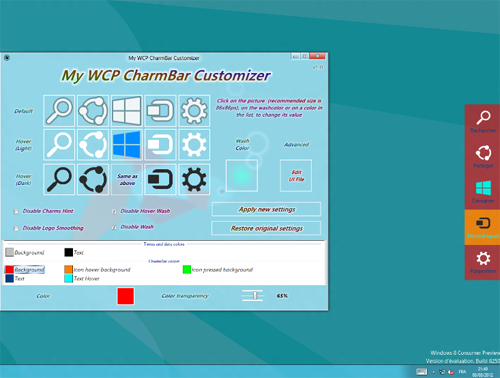This screenshot has width=500, height=378.
Task: Open the Wash Color picker box
Action: (x=242, y=176)
